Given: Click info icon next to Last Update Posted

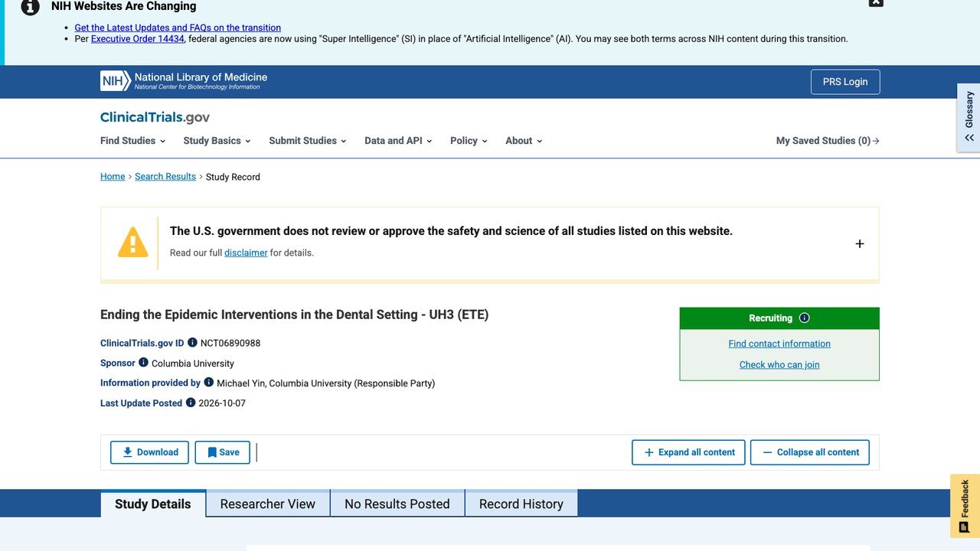Looking at the screenshot, I should [191, 403].
